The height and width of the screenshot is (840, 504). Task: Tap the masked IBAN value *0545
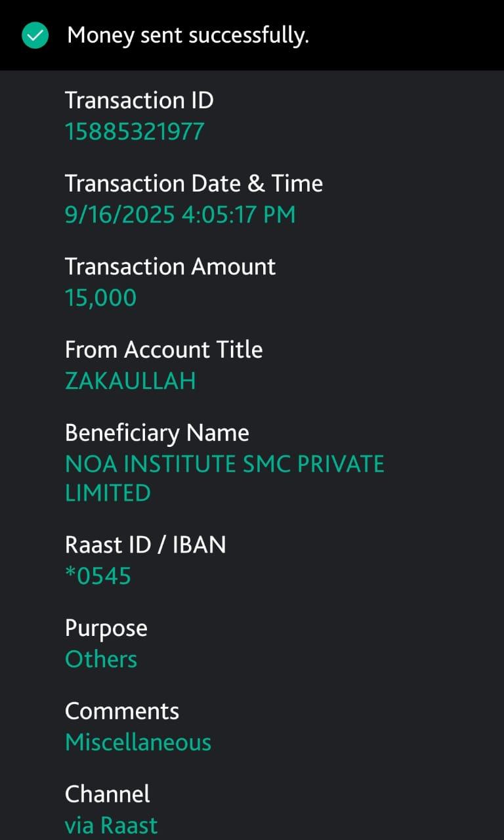point(98,576)
